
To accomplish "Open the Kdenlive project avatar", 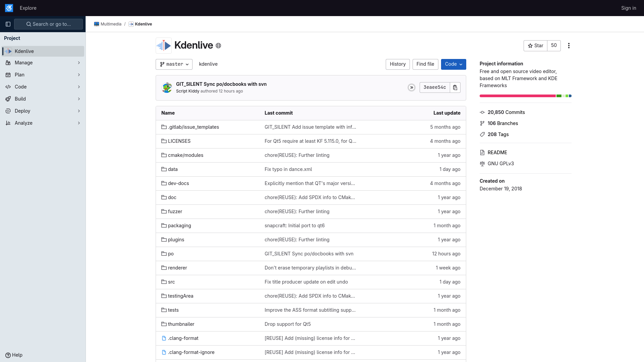I will point(164,46).
